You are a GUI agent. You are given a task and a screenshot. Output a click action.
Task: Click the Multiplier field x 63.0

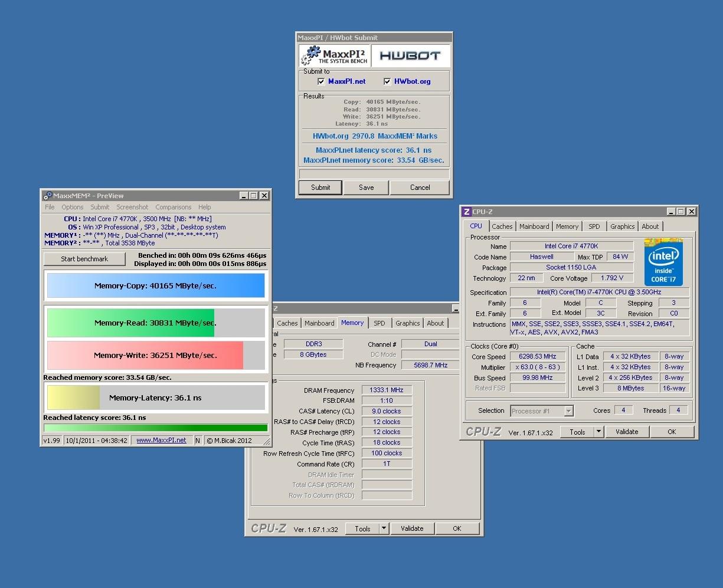tap(538, 367)
